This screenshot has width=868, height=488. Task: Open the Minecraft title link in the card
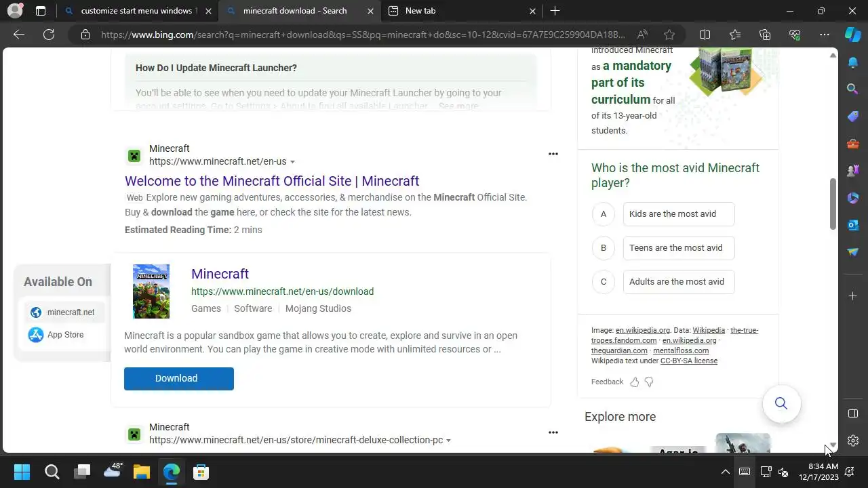click(x=220, y=274)
